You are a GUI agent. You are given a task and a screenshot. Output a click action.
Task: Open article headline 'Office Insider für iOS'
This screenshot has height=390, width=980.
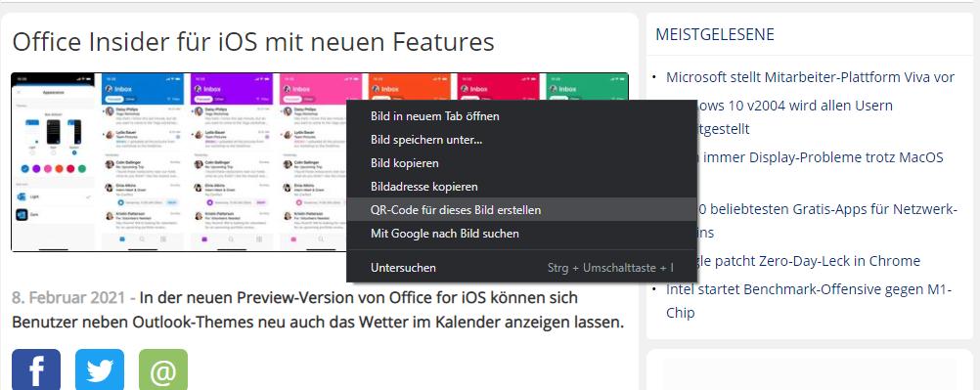click(x=253, y=42)
